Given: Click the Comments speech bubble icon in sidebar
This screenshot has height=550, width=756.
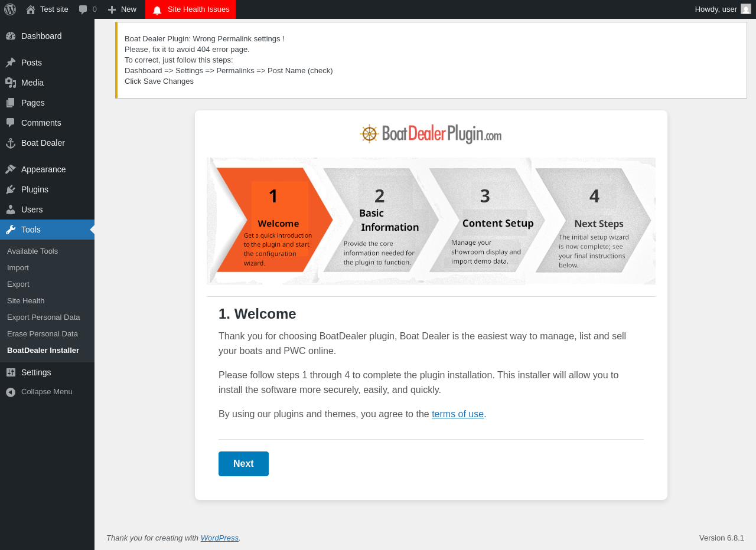Looking at the screenshot, I should pos(11,123).
